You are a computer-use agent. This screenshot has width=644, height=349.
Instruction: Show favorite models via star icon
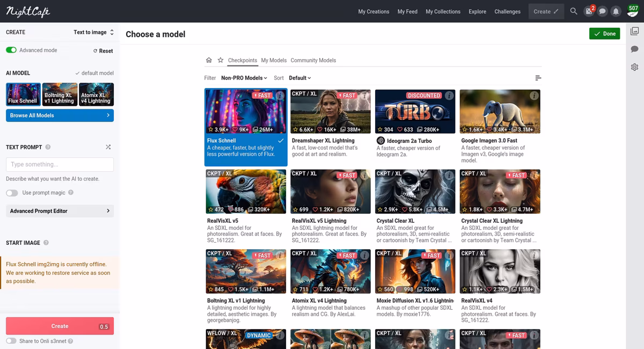tap(221, 60)
